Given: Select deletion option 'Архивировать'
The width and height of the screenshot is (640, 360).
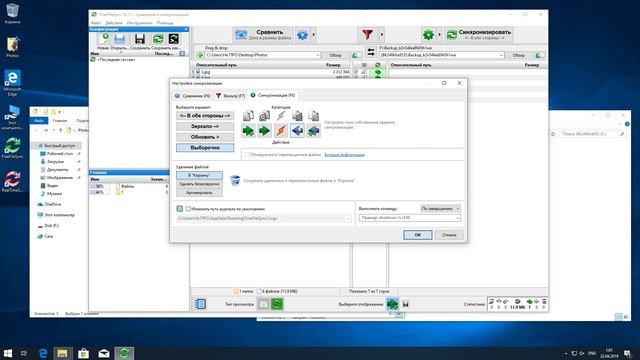Looking at the screenshot, I should 200,193.
